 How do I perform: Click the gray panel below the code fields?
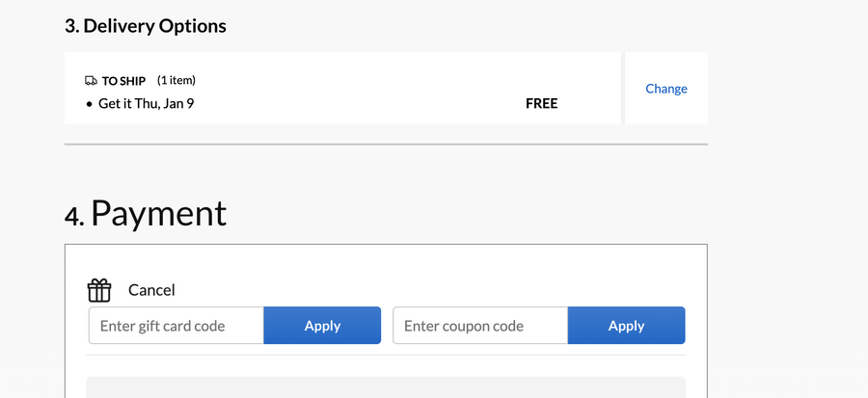(x=386, y=387)
